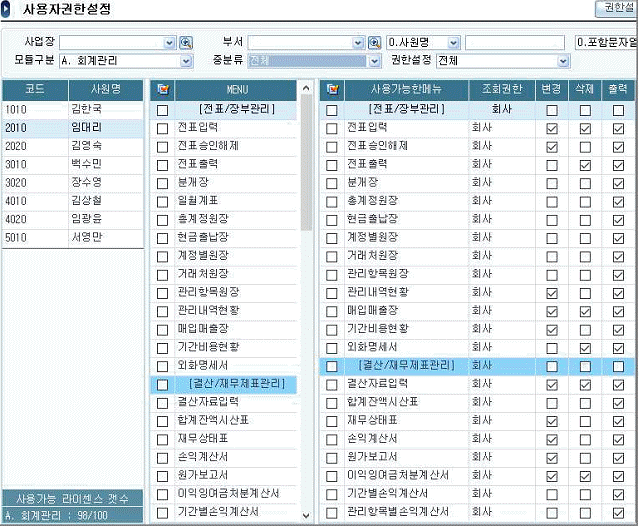
Task: Uncheck 변경 permission for 전표입력 row
Action: tap(552, 128)
